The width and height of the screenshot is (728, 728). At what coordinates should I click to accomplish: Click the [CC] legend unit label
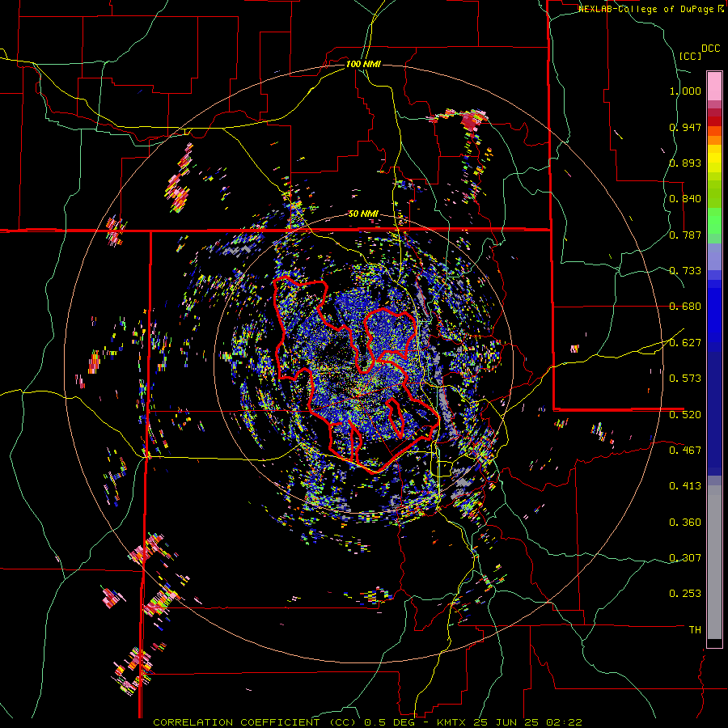click(690, 56)
